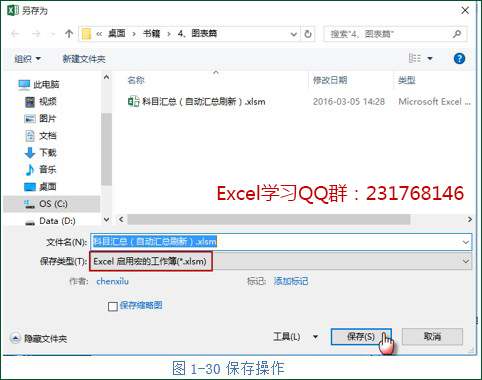Expand address bar history dropdown
The width and height of the screenshot is (482, 380).
(293, 34)
